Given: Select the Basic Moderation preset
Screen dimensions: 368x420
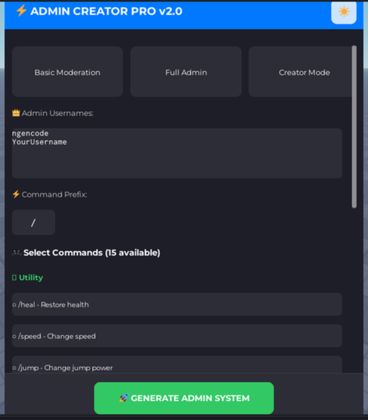Looking at the screenshot, I should tap(67, 72).
